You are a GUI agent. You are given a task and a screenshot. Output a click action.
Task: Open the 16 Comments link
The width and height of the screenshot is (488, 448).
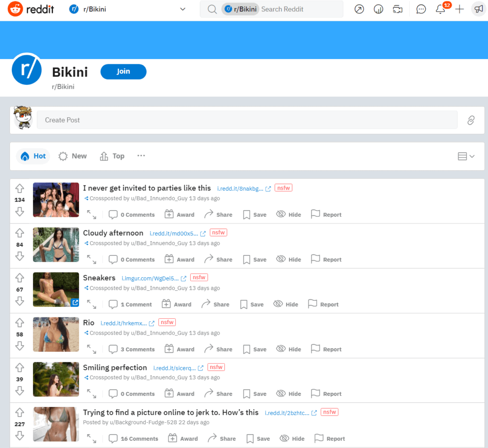coord(133,438)
